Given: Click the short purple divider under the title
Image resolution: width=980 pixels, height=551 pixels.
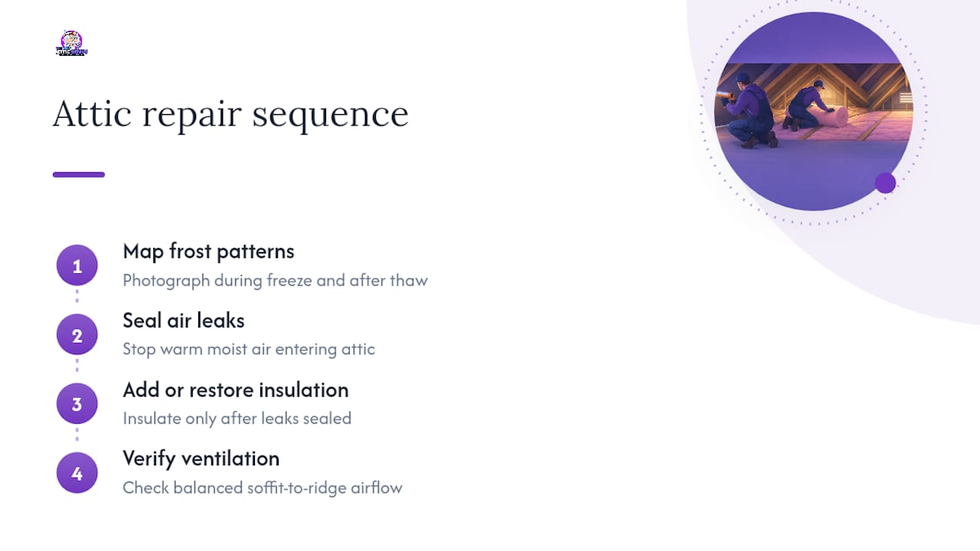Looking at the screenshot, I should point(78,174).
